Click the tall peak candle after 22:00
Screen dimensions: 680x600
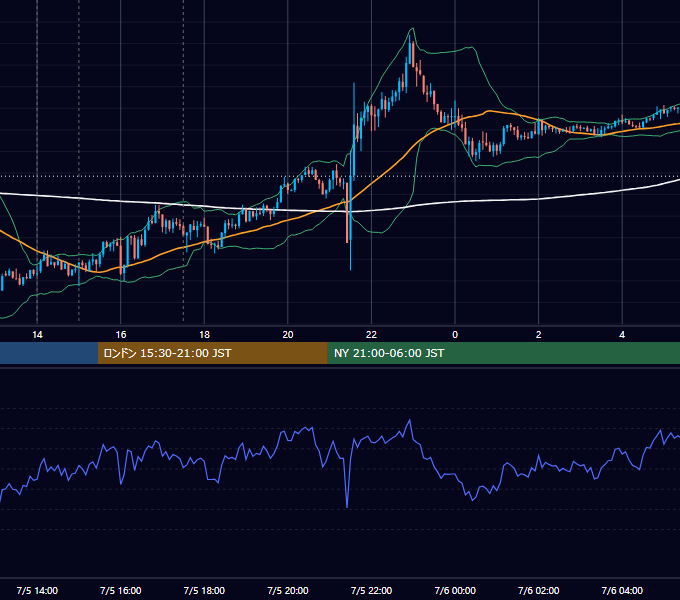(x=409, y=52)
